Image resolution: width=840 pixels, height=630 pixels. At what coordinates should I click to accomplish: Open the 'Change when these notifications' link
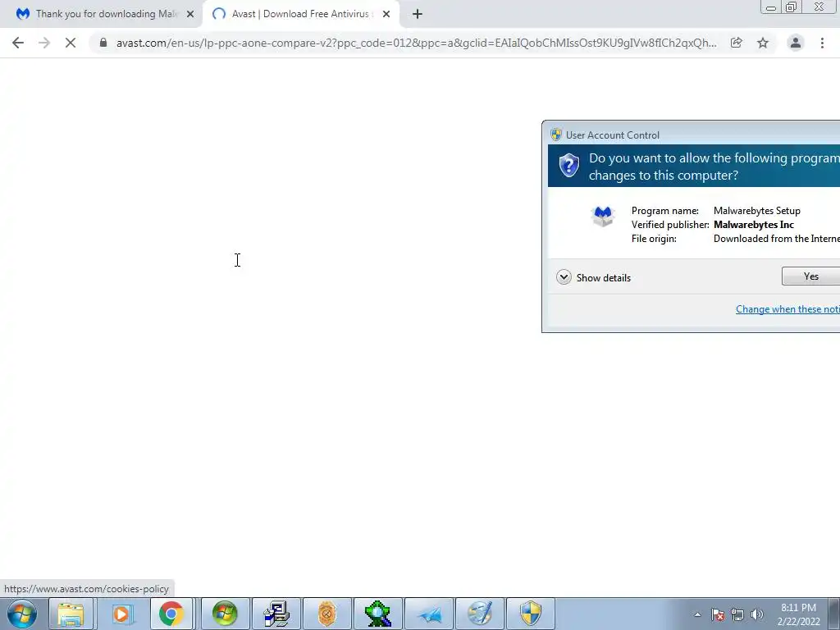tap(787, 309)
